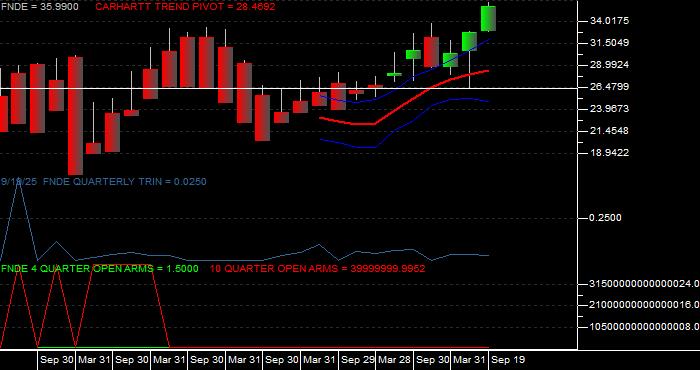The height and width of the screenshot is (370, 700).
Task: Click the Mar 28 date label
Action: pos(394,360)
